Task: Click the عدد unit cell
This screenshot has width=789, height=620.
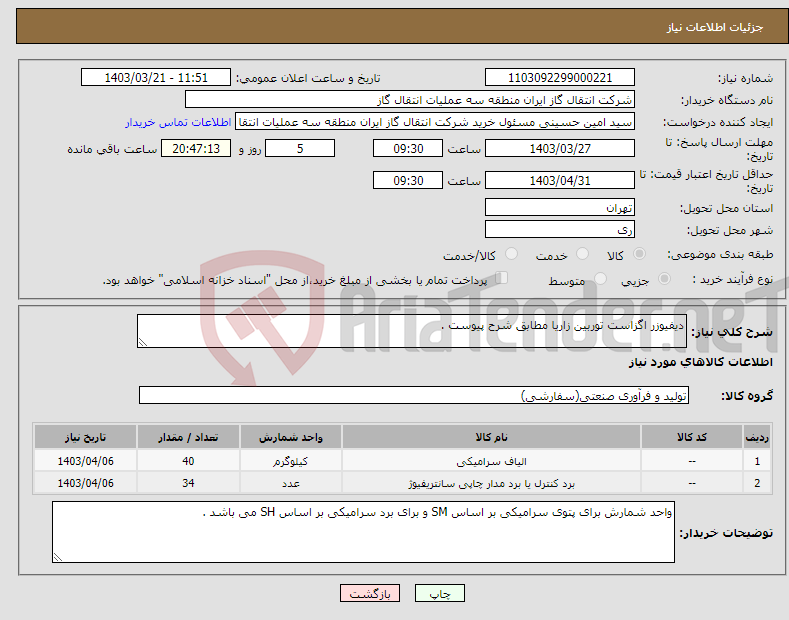Action: pyautogui.click(x=290, y=483)
